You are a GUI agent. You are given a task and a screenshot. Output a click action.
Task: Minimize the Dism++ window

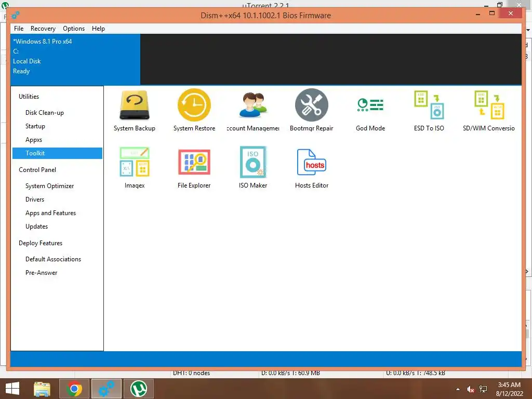(x=478, y=14)
